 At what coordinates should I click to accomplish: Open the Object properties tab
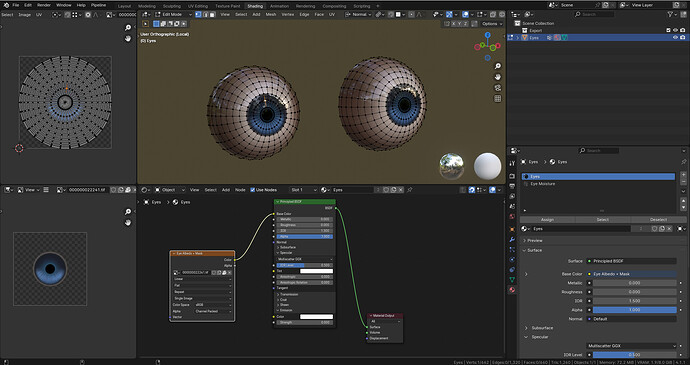pos(512,229)
